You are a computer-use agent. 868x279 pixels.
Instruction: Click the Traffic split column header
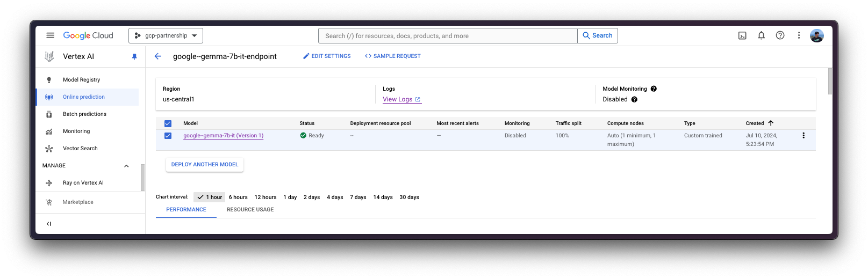(x=568, y=123)
